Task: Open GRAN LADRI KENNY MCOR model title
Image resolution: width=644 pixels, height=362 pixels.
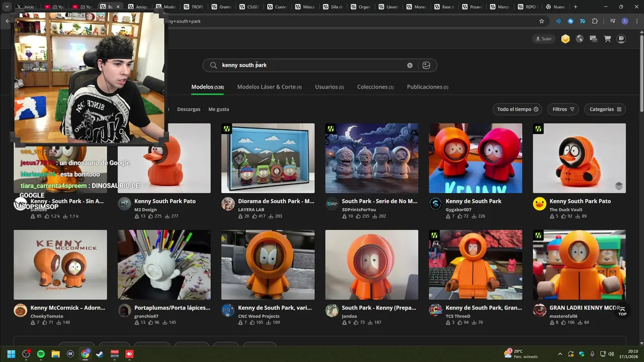Action: [x=585, y=308]
